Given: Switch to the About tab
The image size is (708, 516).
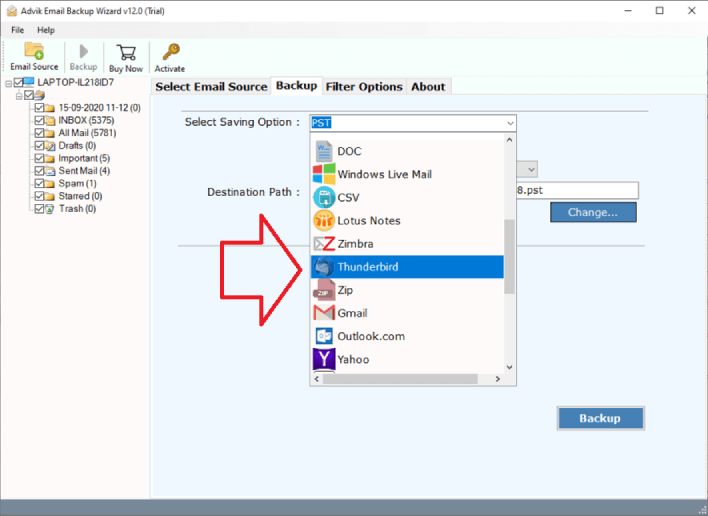Looking at the screenshot, I should (x=428, y=87).
